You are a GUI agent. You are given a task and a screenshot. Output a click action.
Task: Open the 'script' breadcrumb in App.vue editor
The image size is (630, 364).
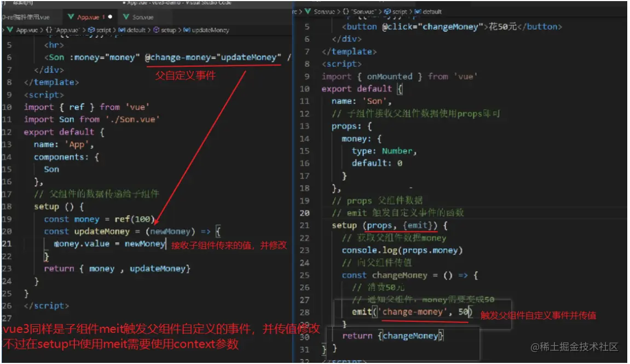[x=103, y=30]
